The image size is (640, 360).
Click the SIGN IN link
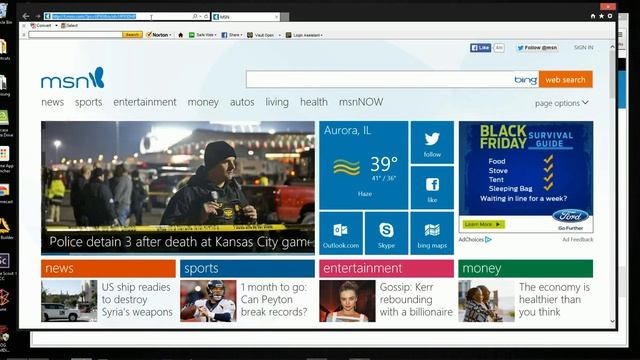(x=584, y=48)
